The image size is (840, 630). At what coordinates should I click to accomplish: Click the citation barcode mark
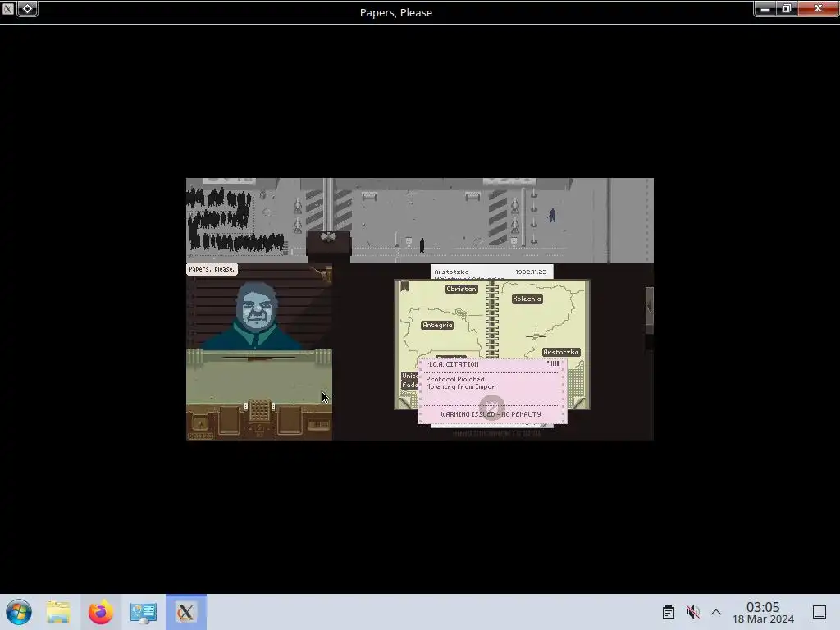click(553, 363)
